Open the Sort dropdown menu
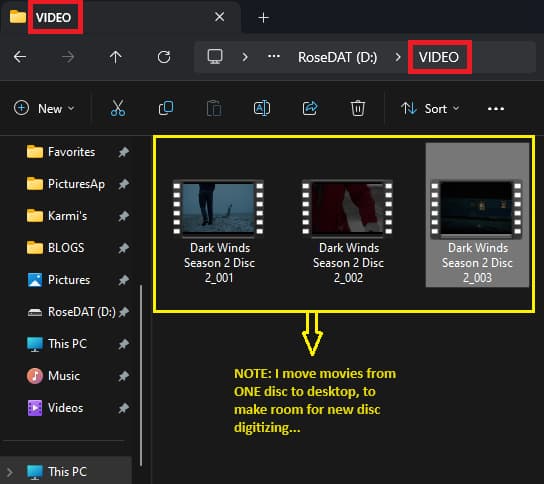 click(430, 109)
